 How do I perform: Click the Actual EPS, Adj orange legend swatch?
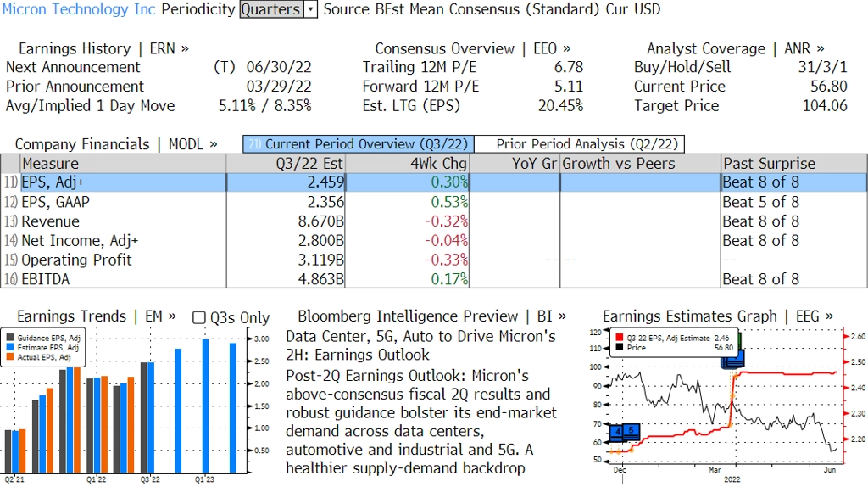point(10,357)
